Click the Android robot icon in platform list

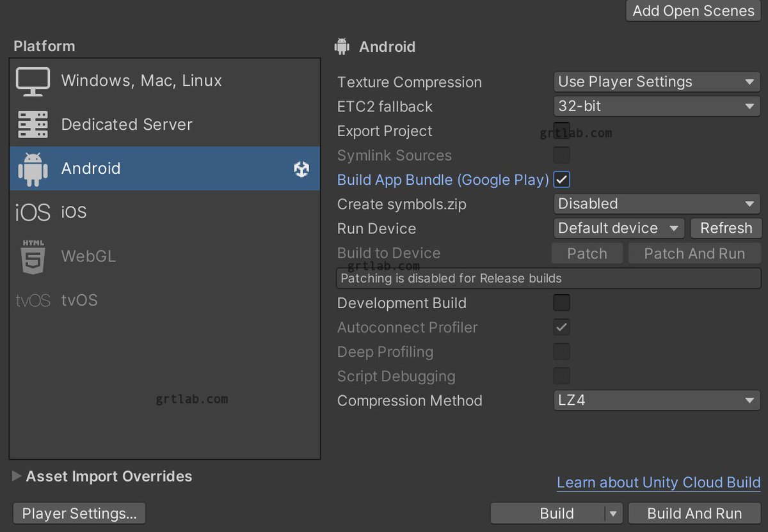33,168
